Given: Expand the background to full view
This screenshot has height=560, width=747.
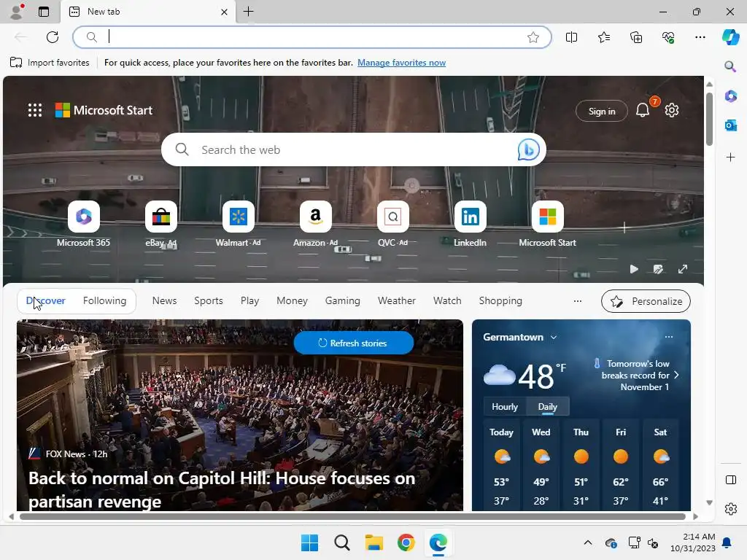Looking at the screenshot, I should tap(683, 269).
